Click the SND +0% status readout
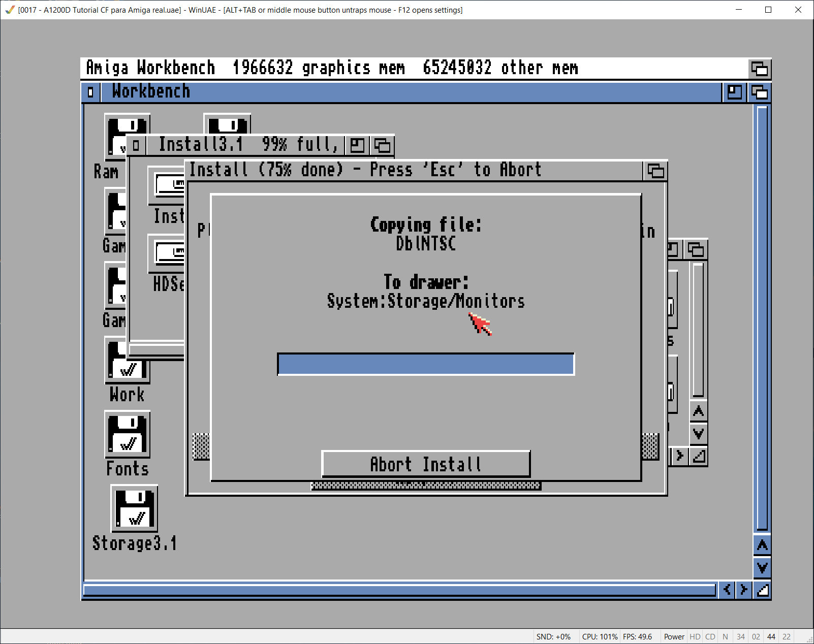This screenshot has height=644, width=814. point(553,637)
